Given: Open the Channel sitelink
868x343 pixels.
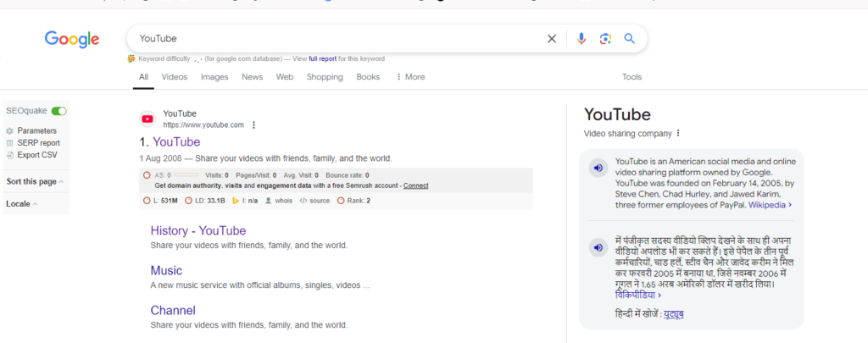Looking at the screenshot, I should [x=173, y=310].
